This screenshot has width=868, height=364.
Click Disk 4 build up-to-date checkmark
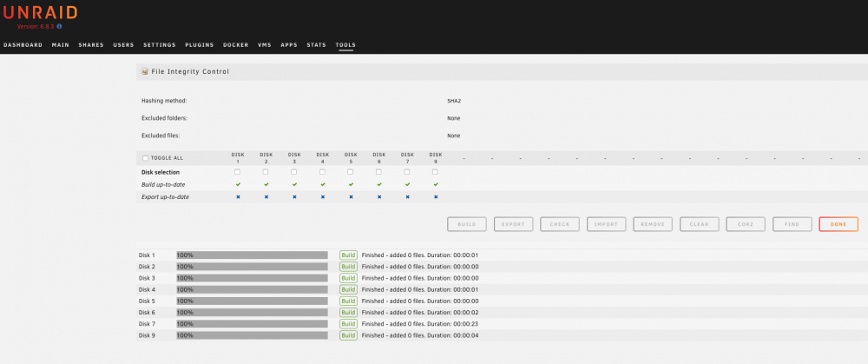[x=323, y=184]
